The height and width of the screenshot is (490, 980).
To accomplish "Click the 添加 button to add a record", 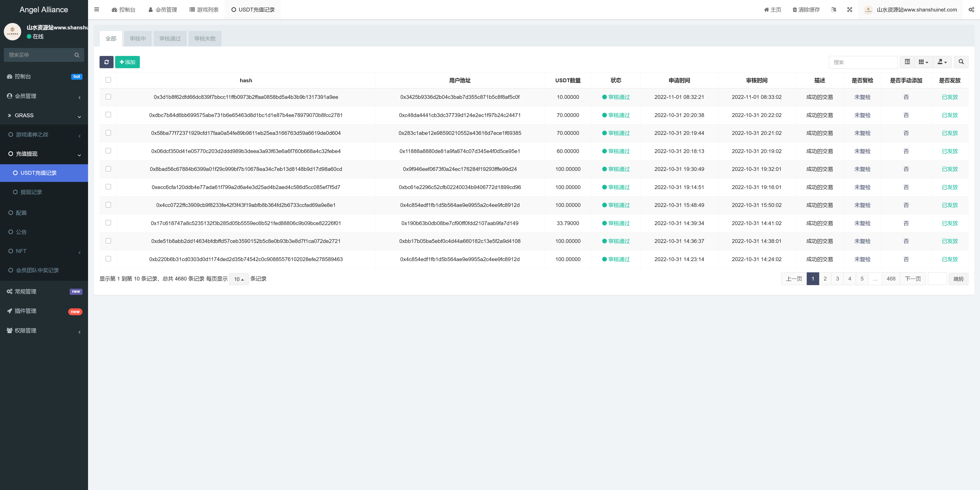I will [127, 62].
